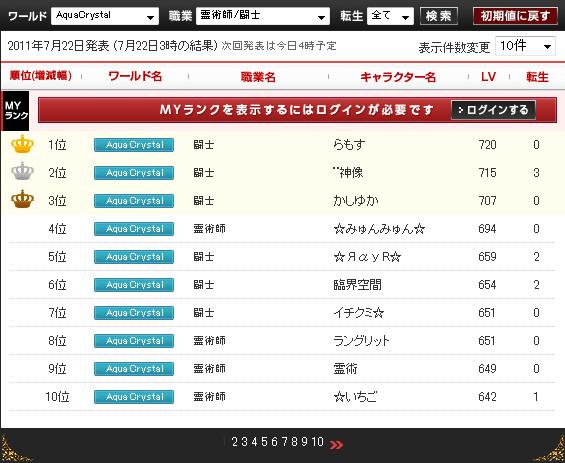Click the red next-pages double arrow
565x463 pixels.
pyautogui.click(x=336, y=445)
